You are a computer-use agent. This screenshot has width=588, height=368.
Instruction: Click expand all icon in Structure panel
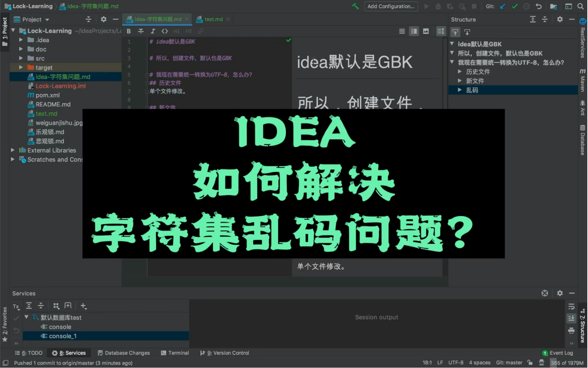533,19
